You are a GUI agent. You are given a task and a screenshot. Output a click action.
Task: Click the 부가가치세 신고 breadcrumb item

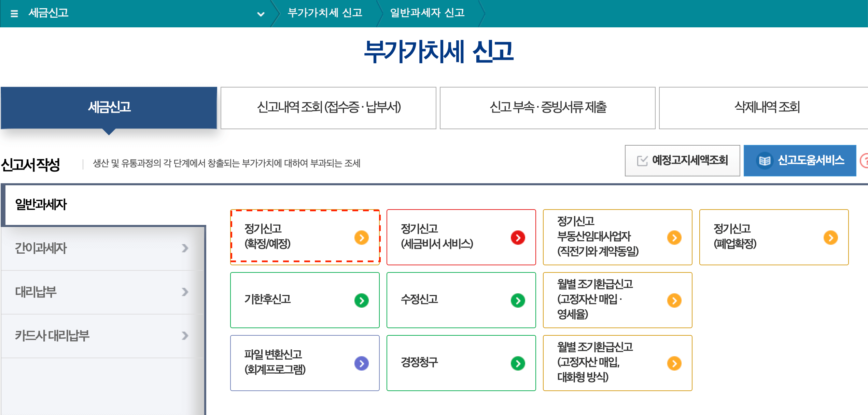[325, 14]
